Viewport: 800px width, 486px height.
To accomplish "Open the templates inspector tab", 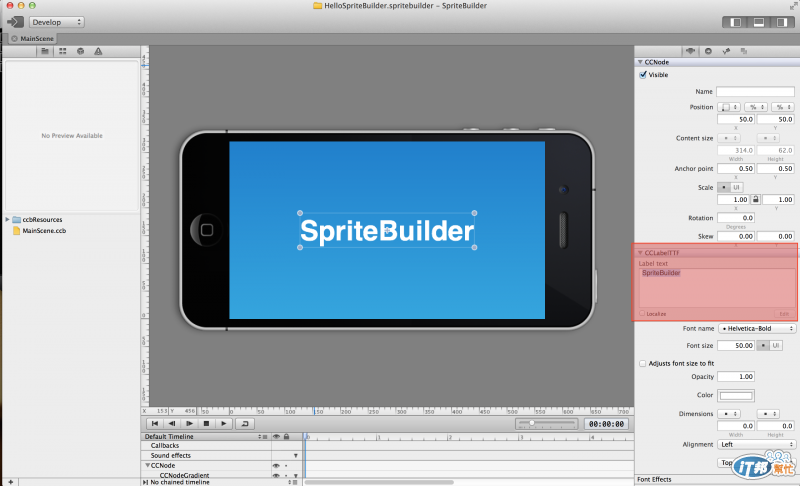I will [x=744, y=51].
